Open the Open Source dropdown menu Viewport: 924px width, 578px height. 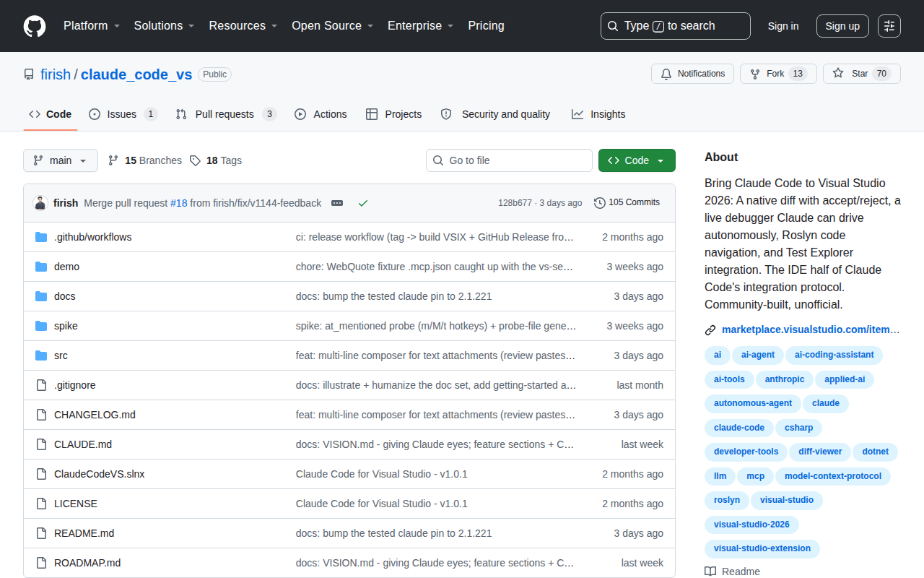pyautogui.click(x=332, y=26)
